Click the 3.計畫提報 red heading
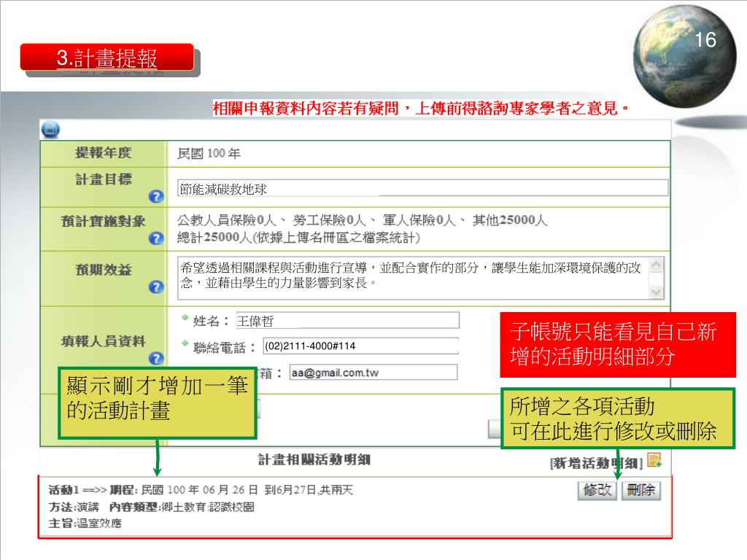The height and width of the screenshot is (560, 747). point(107,58)
